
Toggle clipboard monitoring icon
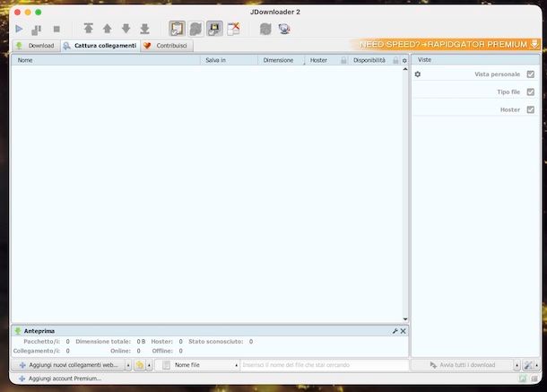click(177, 29)
